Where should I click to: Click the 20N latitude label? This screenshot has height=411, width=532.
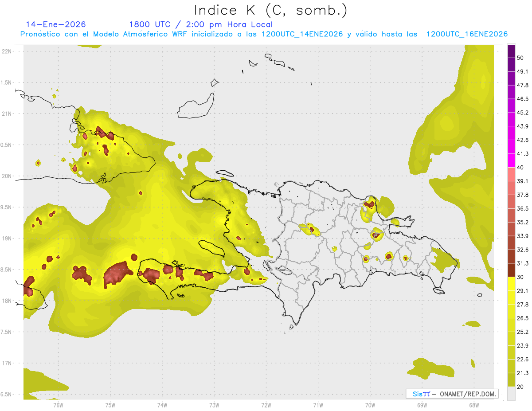(x=7, y=176)
